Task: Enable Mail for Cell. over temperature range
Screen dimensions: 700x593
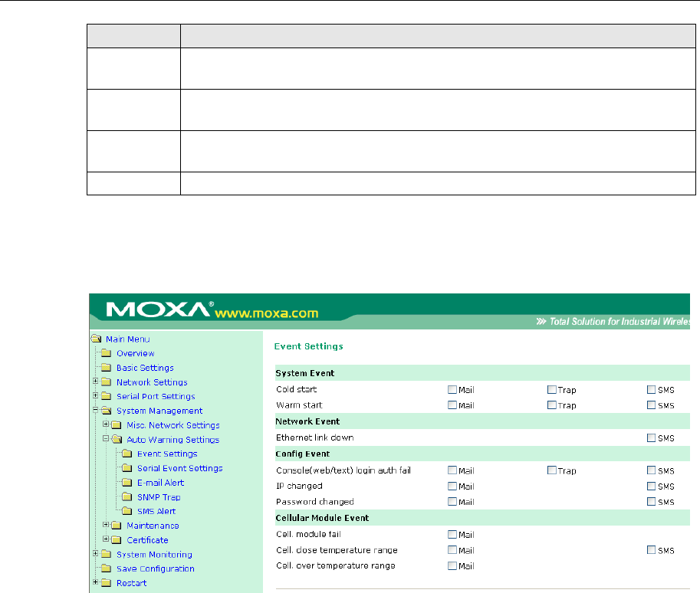Action: (x=452, y=565)
